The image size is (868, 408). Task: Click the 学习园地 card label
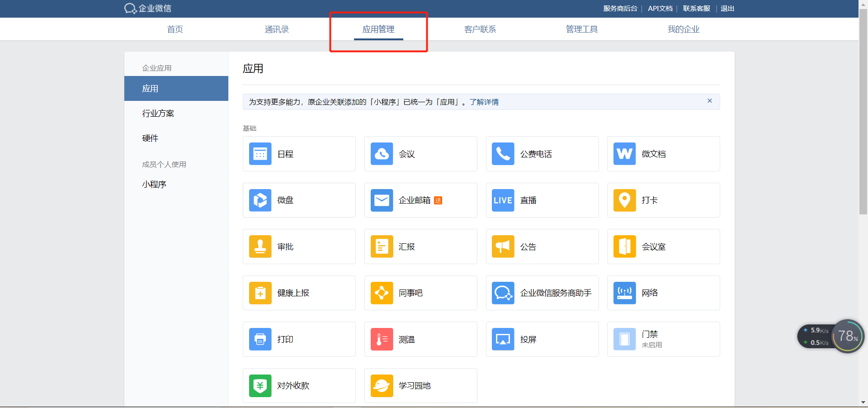click(415, 386)
